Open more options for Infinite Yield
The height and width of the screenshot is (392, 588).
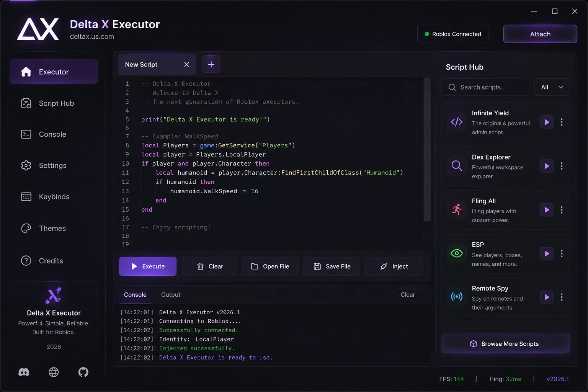[x=562, y=122]
